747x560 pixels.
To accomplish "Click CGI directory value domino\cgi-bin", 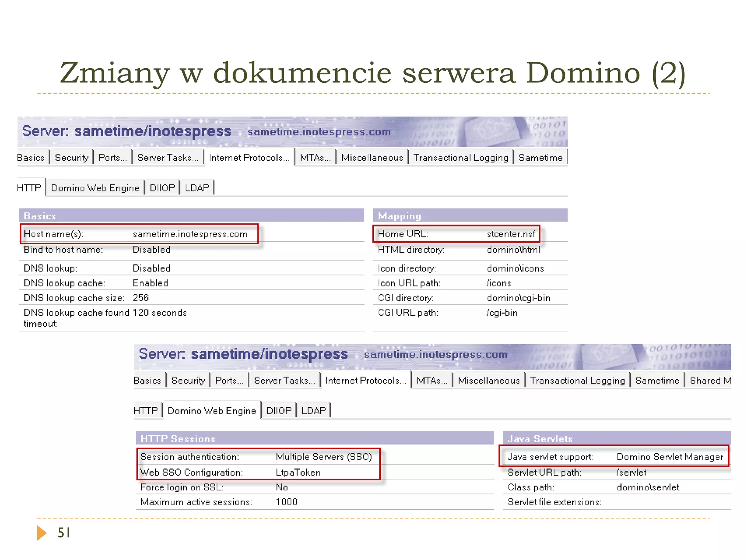I will click(518, 298).
